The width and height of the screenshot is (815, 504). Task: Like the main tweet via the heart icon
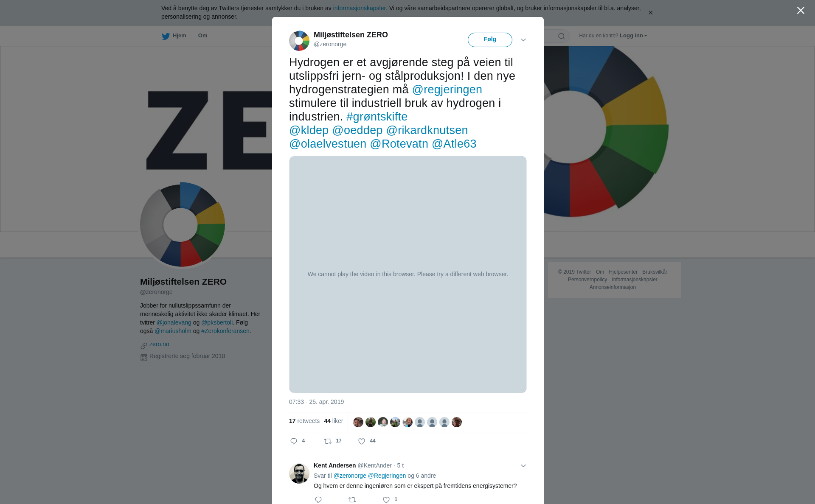[x=362, y=441]
